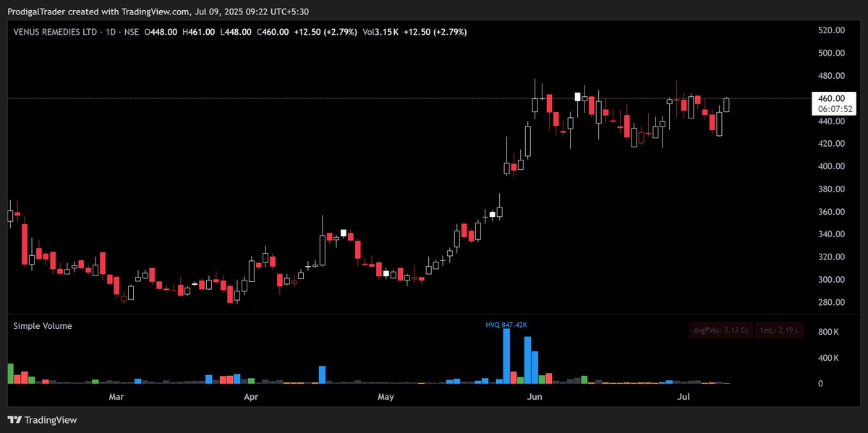Click the current price label 460.00
Image resolution: width=868 pixels, height=433 pixels.
tap(831, 98)
